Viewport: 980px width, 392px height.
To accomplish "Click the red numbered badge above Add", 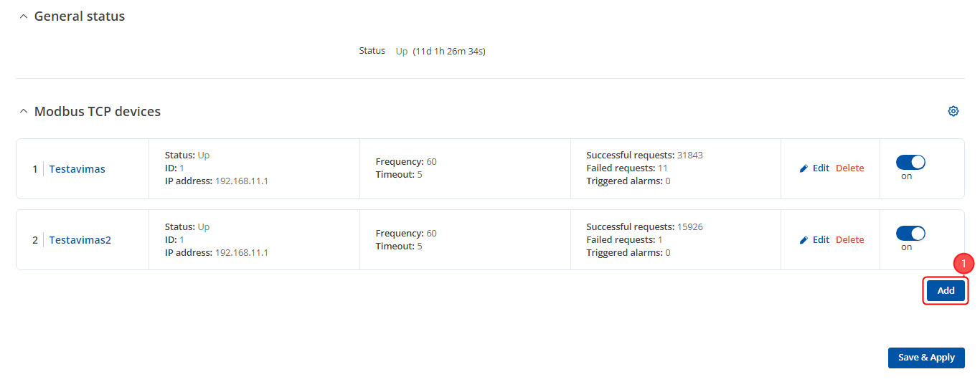I will pyautogui.click(x=963, y=264).
